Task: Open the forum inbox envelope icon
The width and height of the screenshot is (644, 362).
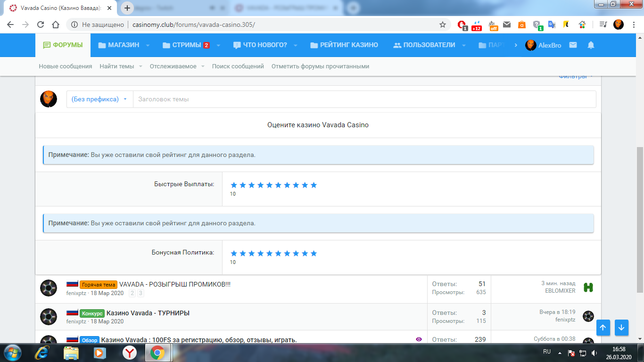Action: point(573,45)
